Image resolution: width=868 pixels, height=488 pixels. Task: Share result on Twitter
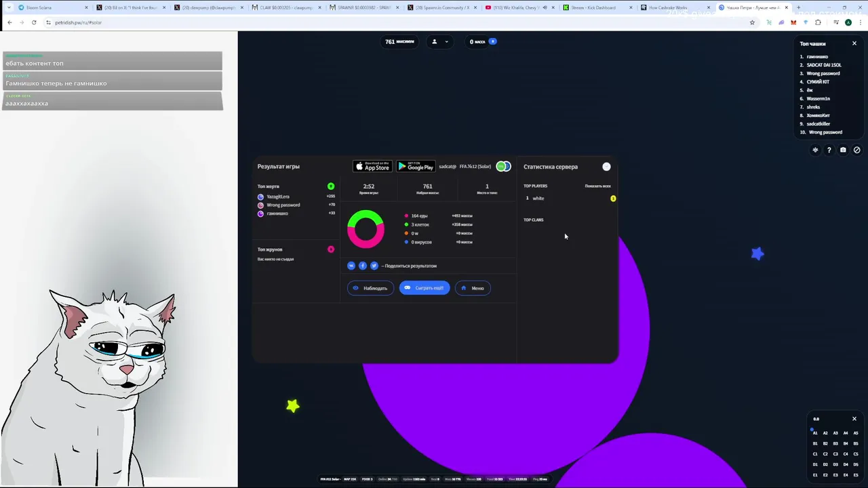click(374, 266)
